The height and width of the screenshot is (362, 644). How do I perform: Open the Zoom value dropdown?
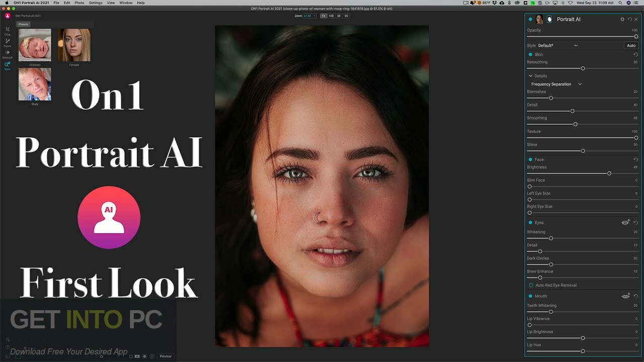pyautogui.click(x=310, y=16)
